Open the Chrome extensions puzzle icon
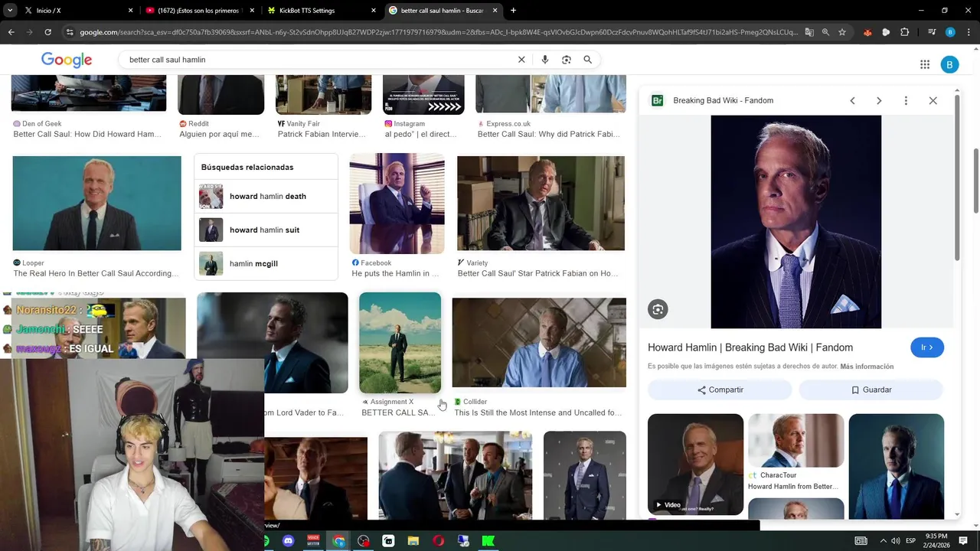This screenshot has height=551, width=980. click(x=904, y=32)
